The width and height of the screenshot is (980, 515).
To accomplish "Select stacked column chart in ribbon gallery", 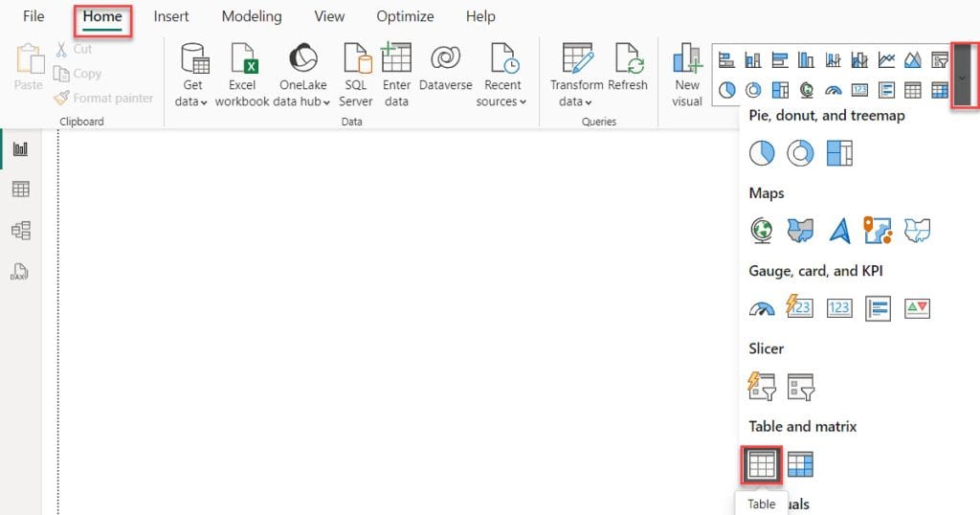I will pos(753,60).
